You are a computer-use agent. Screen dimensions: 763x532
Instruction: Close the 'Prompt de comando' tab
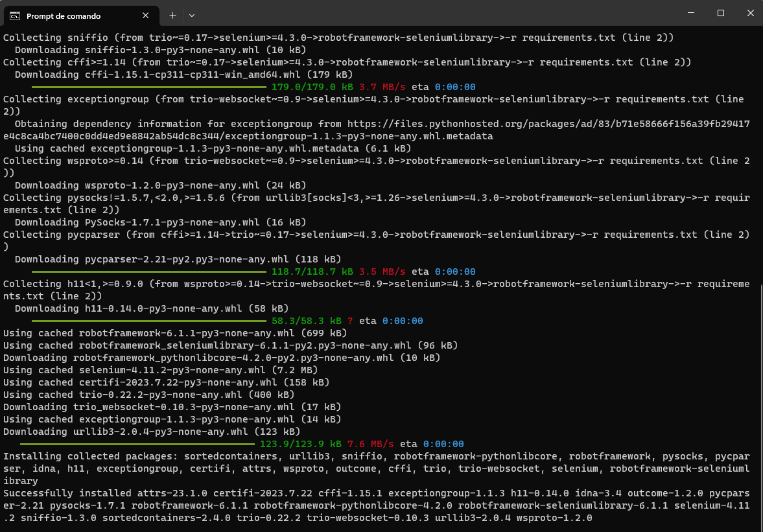pos(146,16)
